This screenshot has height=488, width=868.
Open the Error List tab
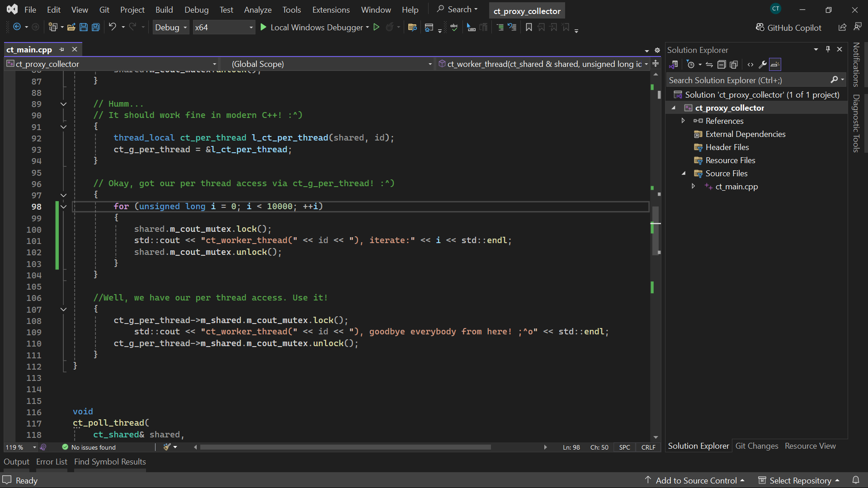click(x=52, y=462)
